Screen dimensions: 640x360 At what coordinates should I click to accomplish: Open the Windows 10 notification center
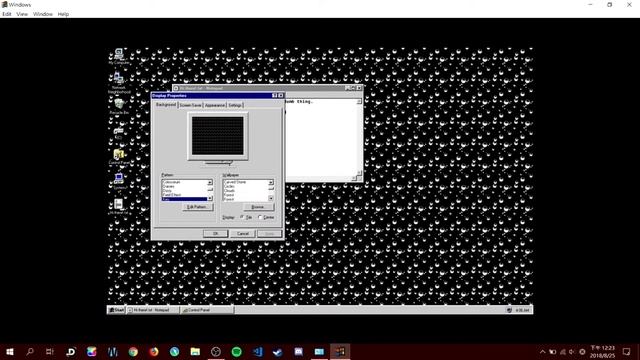[x=627, y=351]
